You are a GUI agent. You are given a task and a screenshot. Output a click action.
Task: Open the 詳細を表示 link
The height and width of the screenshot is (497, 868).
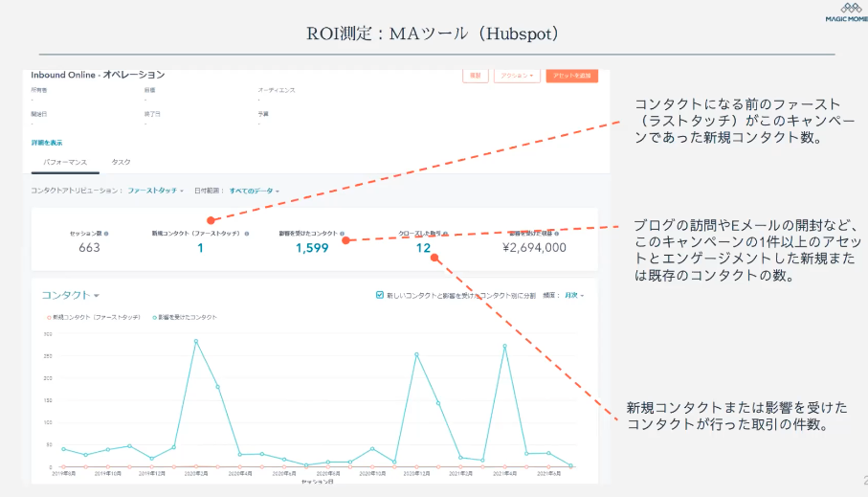[47, 143]
